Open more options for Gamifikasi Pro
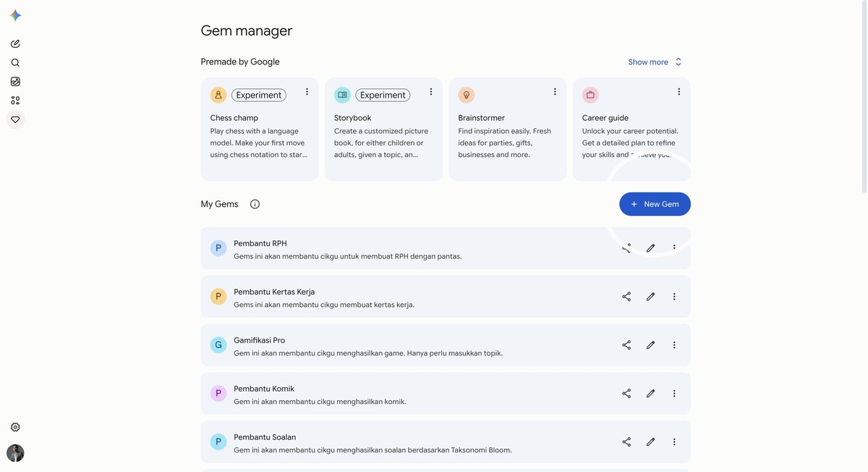 click(674, 345)
